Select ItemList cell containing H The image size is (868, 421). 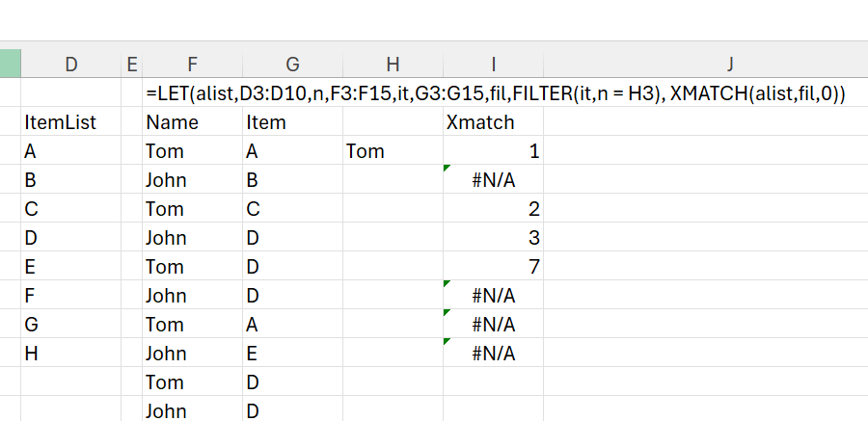31,354
